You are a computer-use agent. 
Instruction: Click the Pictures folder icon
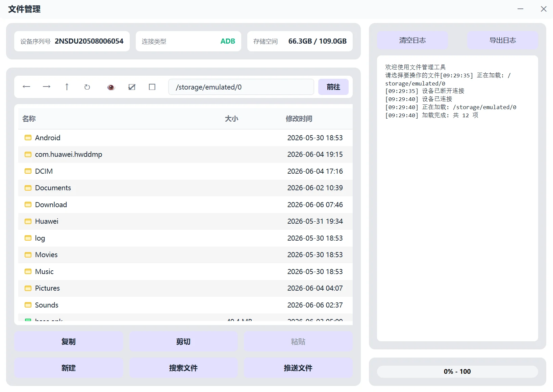[x=28, y=288]
